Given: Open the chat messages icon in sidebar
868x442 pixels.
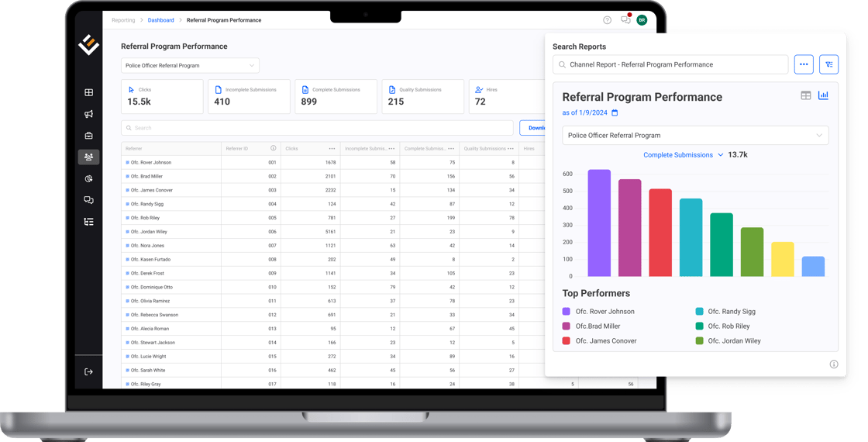Looking at the screenshot, I should (x=88, y=200).
